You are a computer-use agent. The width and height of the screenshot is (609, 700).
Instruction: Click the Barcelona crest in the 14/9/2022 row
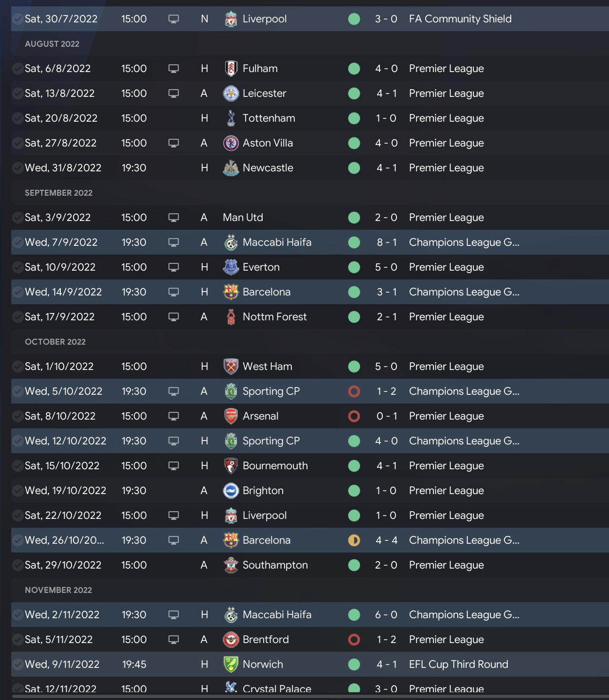click(231, 292)
